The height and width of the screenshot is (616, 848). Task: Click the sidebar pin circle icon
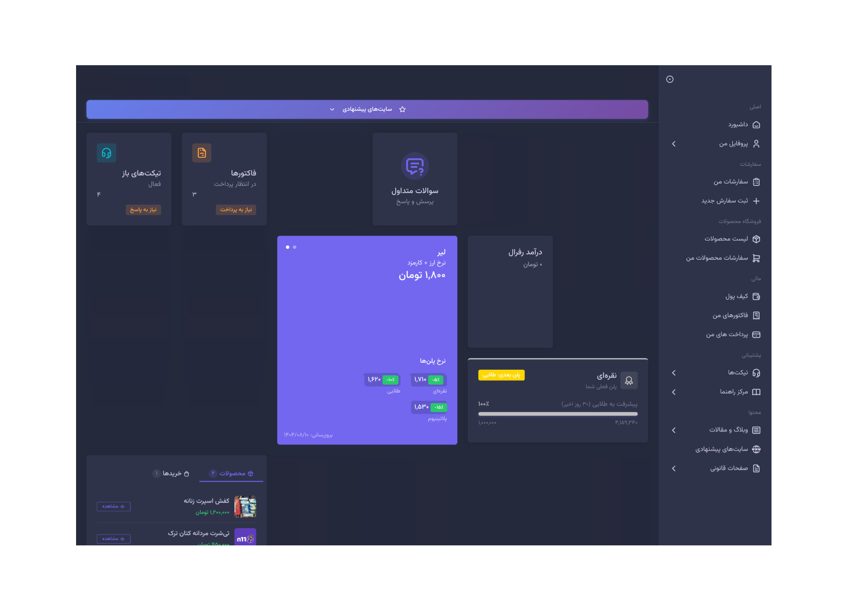point(670,79)
